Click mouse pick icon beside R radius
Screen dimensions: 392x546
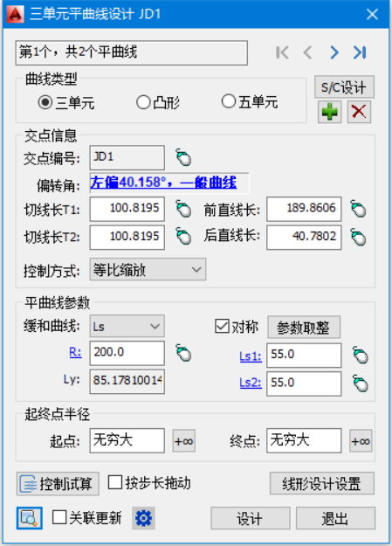tap(183, 353)
